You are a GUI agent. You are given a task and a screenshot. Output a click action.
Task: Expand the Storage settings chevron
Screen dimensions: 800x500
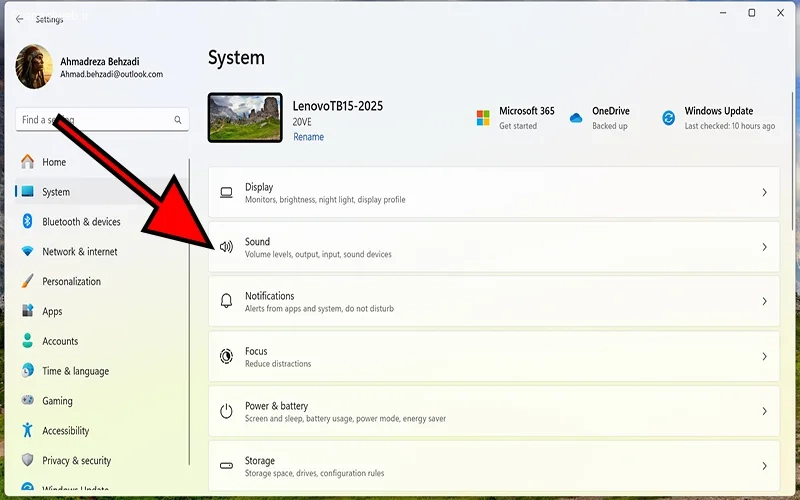(764, 466)
